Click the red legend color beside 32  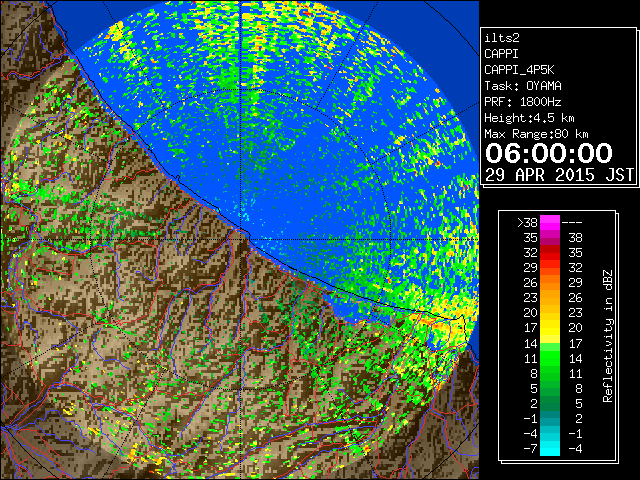(550, 253)
